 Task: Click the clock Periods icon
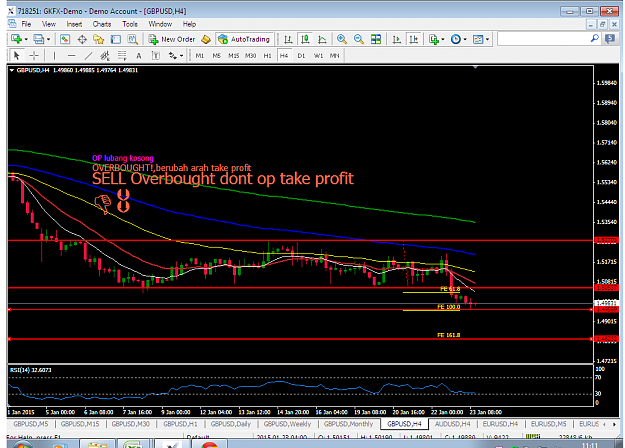[456, 39]
